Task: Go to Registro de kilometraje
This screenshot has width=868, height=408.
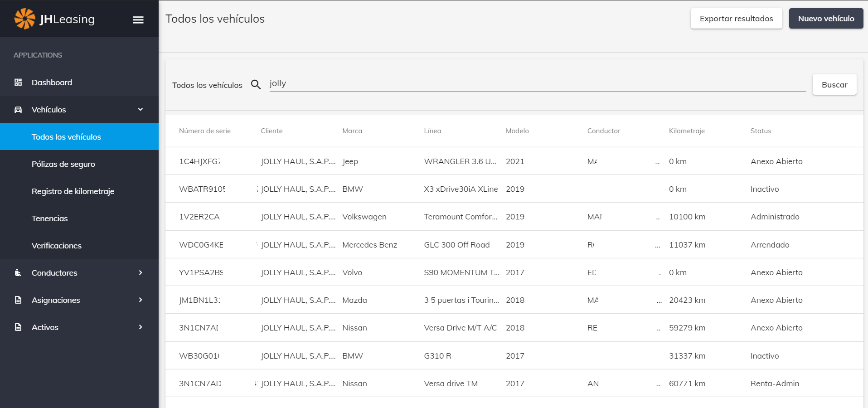Action: pyautogui.click(x=73, y=191)
